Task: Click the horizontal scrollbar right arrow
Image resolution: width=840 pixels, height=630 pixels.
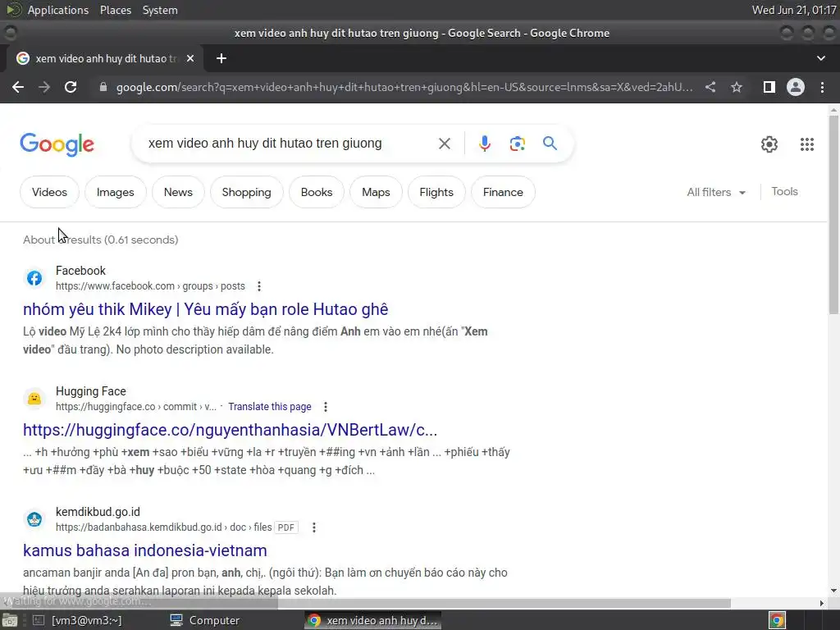Action: [822, 603]
